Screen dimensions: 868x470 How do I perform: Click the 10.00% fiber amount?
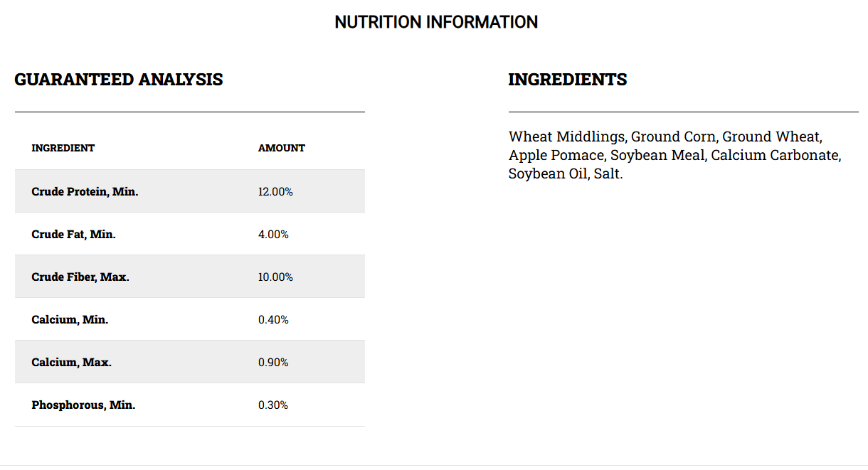[x=275, y=277]
